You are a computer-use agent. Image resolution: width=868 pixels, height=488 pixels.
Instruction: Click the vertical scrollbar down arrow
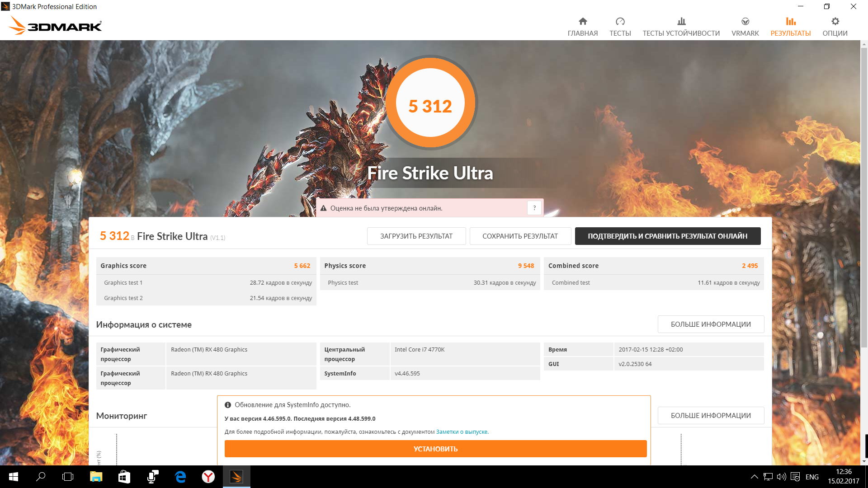pos(864,461)
